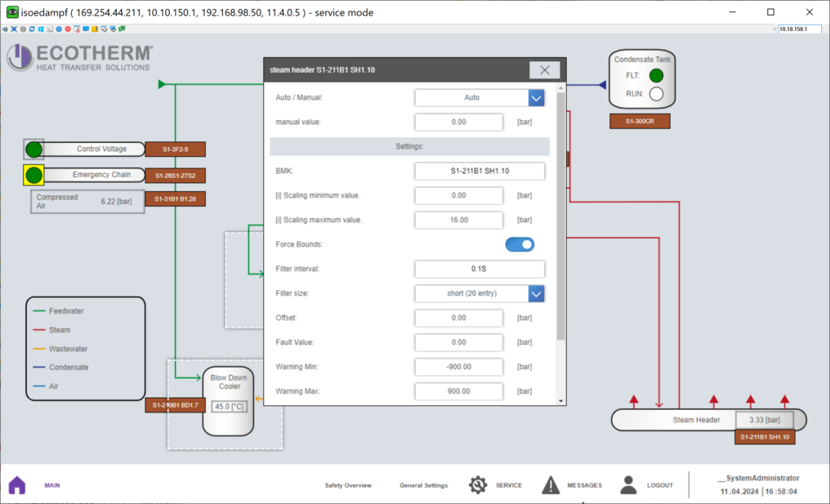Screen dimensions: 830x504
Task: Open file transfer yellow folder icon
Action: point(95,29)
